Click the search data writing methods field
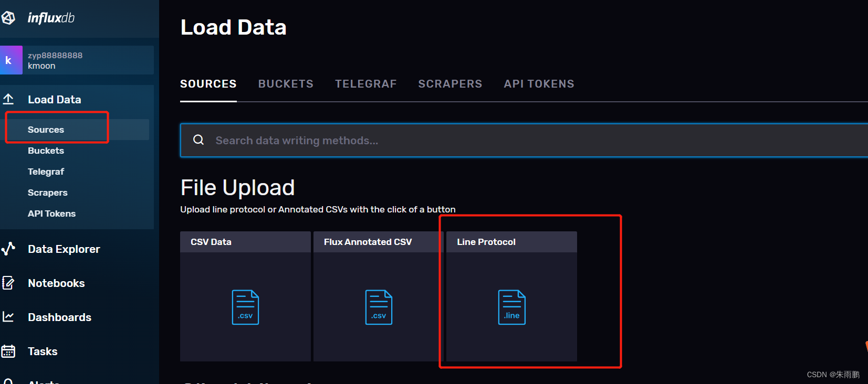868x384 pixels. [x=524, y=140]
